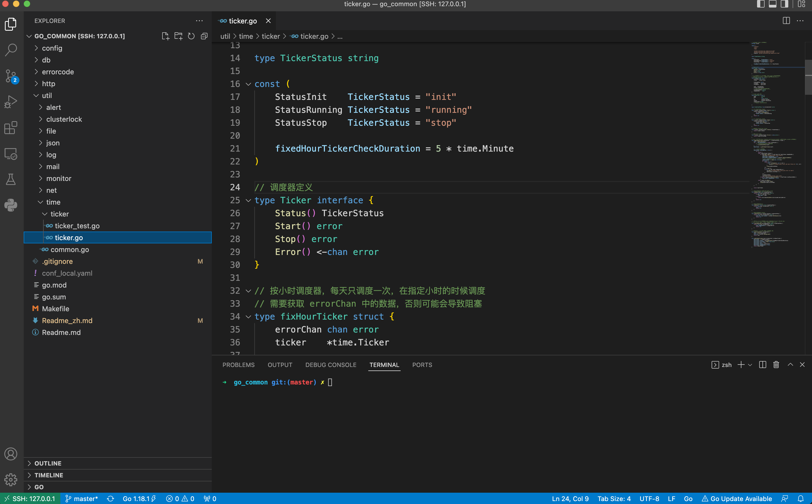The image size is (812, 504).
Task: Close the terminal panel
Action: tap(802, 365)
